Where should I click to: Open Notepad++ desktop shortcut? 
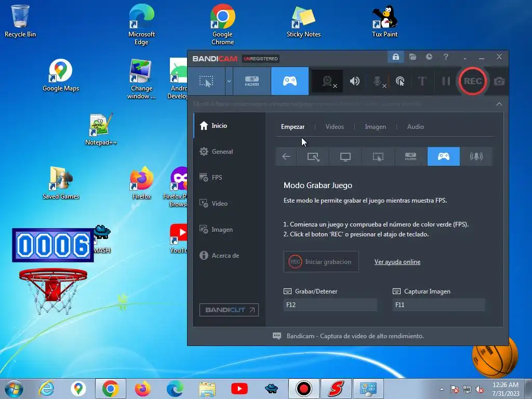pos(101,129)
